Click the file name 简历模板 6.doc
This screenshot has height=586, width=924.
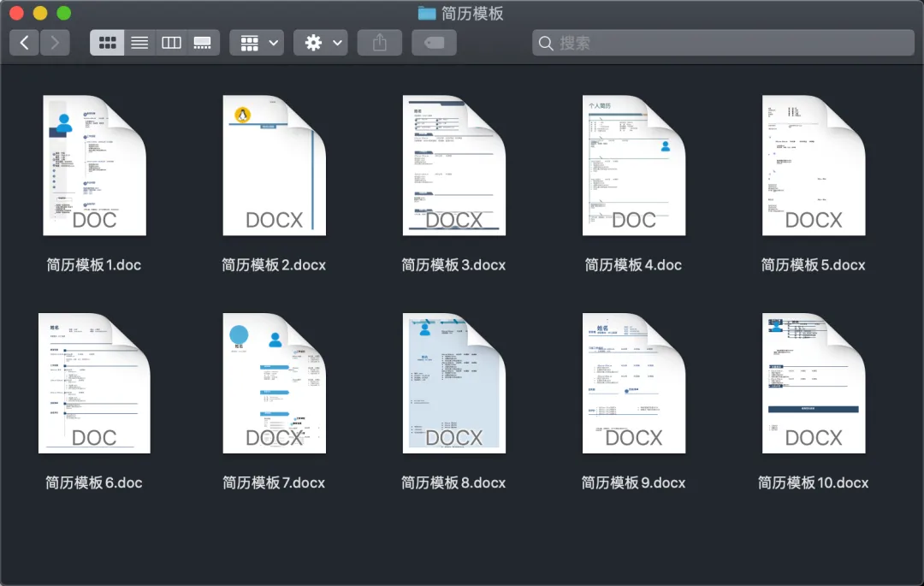94,483
